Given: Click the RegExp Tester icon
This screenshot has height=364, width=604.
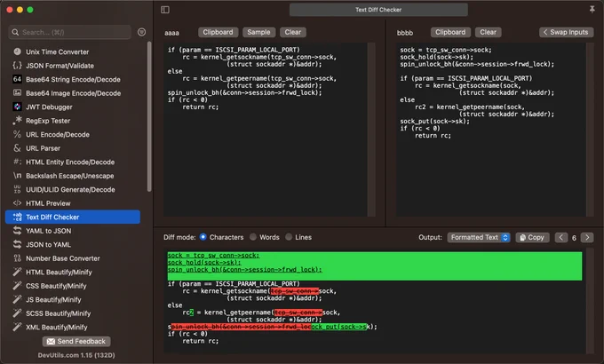Looking at the screenshot, I should click(x=17, y=121).
